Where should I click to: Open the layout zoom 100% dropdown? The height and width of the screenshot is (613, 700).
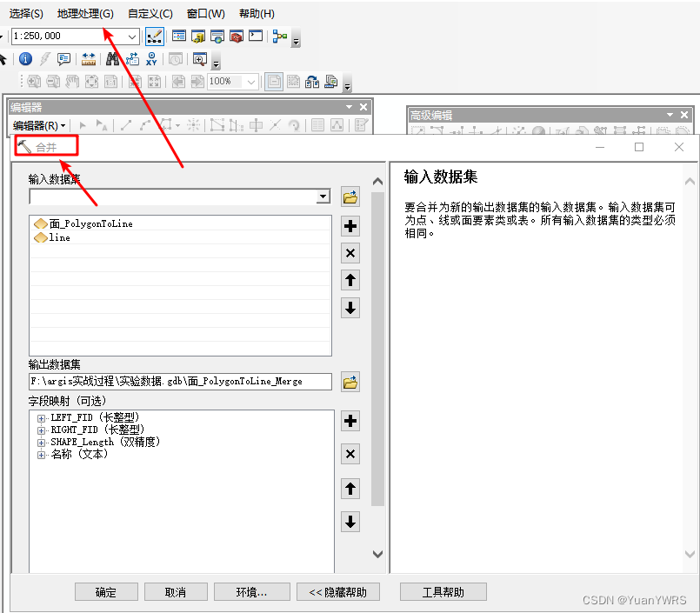click(x=251, y=82)
